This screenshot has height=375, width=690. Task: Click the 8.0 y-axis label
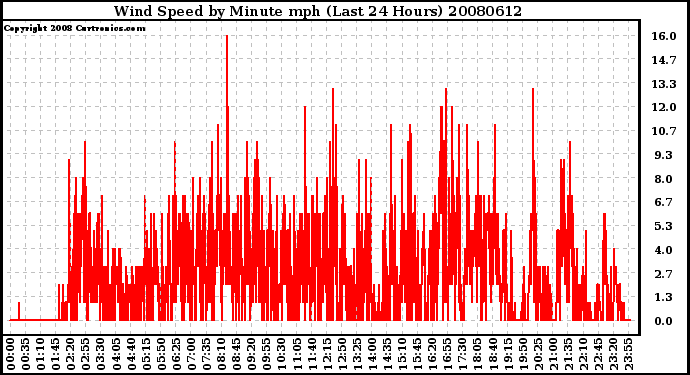[x=664, y=179]
